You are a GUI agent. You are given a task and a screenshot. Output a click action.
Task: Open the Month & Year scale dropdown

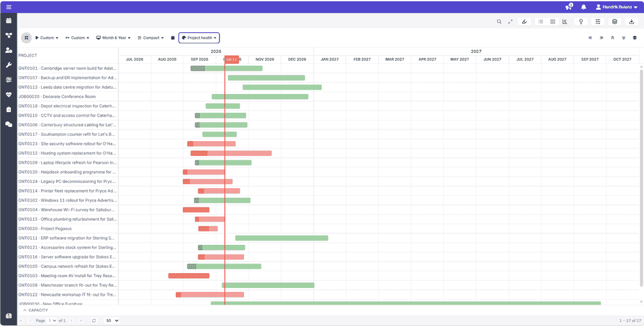click(113, 38)
